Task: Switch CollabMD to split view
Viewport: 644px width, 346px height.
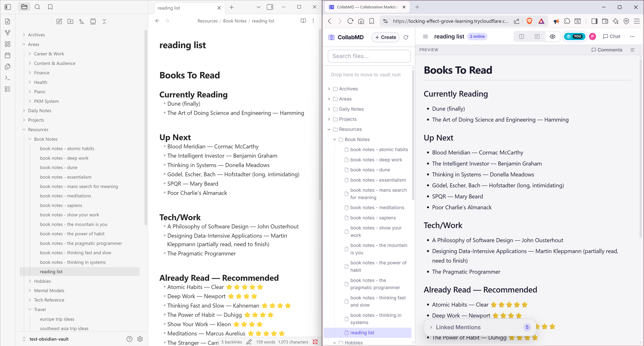Action: [522, 37]
